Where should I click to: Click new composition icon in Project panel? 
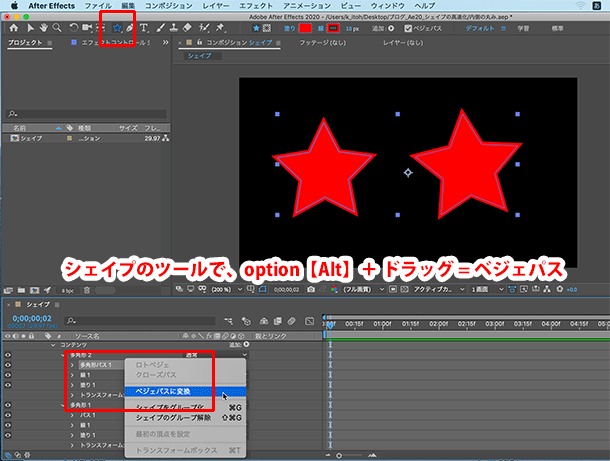coord(35,290)
